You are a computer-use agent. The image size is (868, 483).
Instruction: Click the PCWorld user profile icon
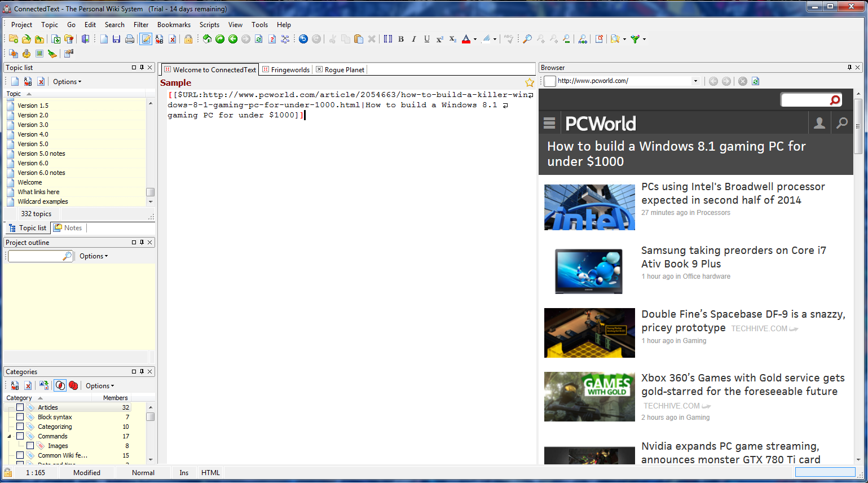point(819,123)
